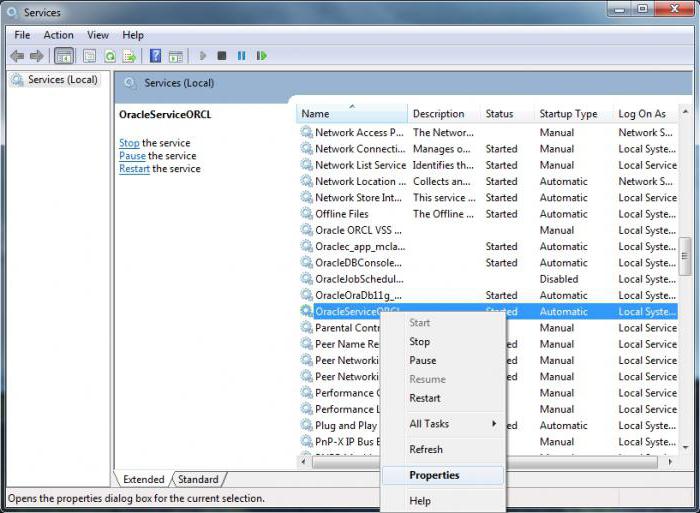The height and width of the screenshot is (513, 700).
Task: Click the Show/Hide Console Tree toolbar icon
Action: pos(64,56)
